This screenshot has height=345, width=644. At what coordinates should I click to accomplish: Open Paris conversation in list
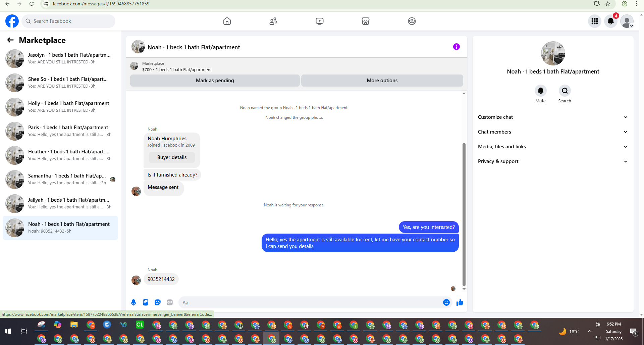click(x=60, y=131)
